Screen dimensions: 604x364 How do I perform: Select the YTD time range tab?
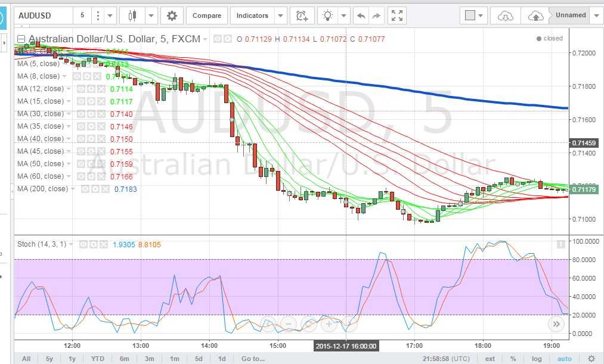coord(98,359)
